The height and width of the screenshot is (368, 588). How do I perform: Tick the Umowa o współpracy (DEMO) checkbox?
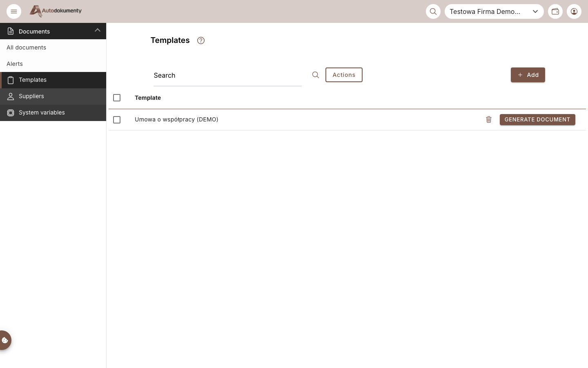(x=117, y=120)
